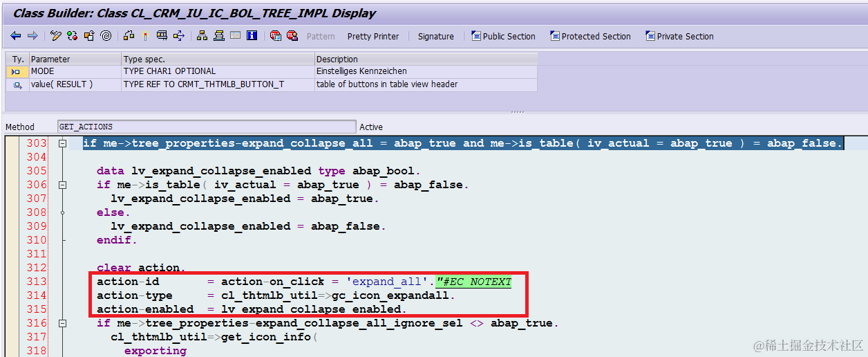The image size is (868, 357).
Task: Run the Pretty Printer
Action: tap(373, 37)
